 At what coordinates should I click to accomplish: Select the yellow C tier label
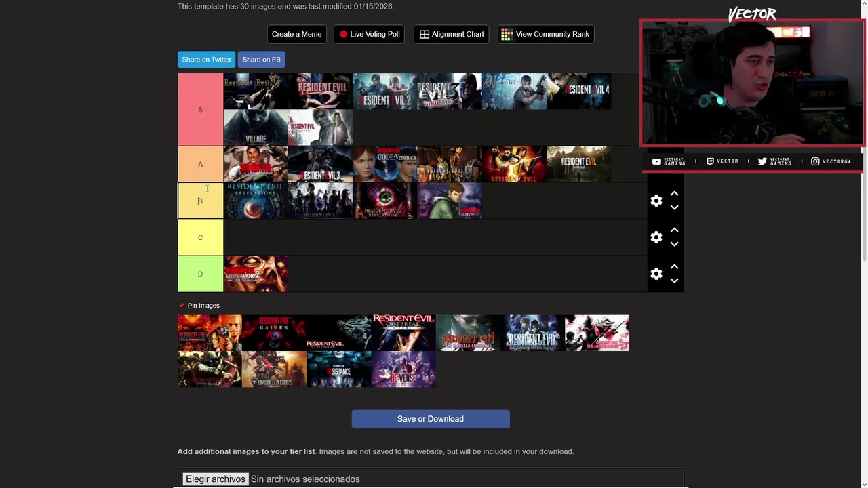200,237
